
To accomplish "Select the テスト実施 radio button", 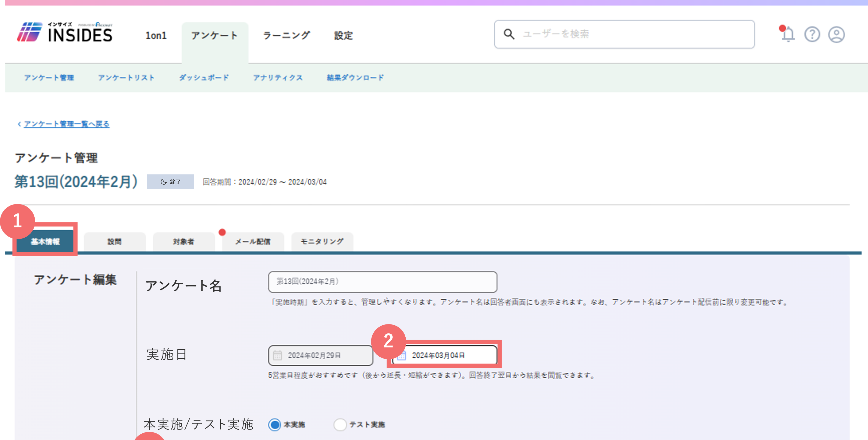I will [x=340, y=425].
